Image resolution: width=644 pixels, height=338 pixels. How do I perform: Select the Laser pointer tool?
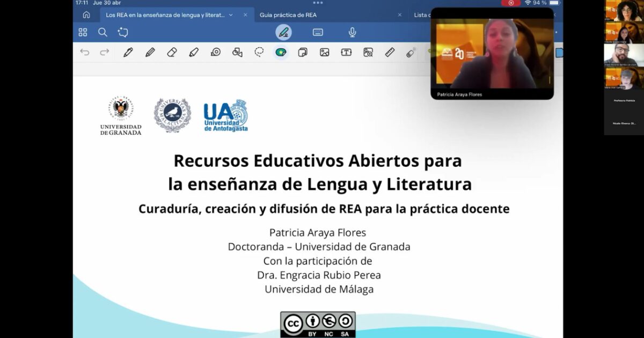click(411, 52)
